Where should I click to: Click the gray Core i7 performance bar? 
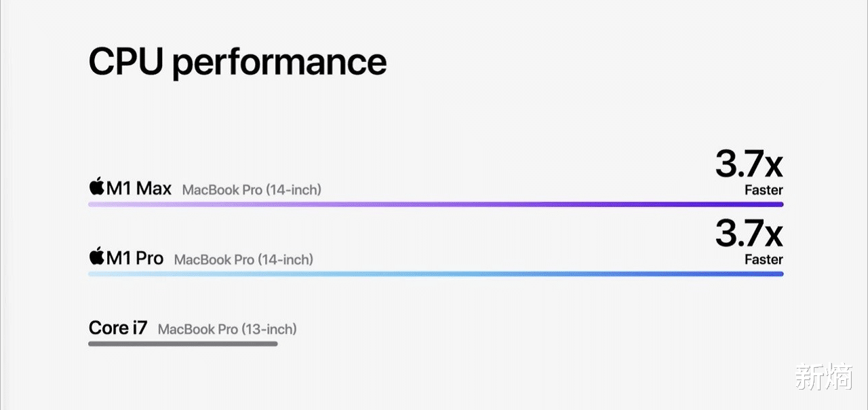[183, 344]
